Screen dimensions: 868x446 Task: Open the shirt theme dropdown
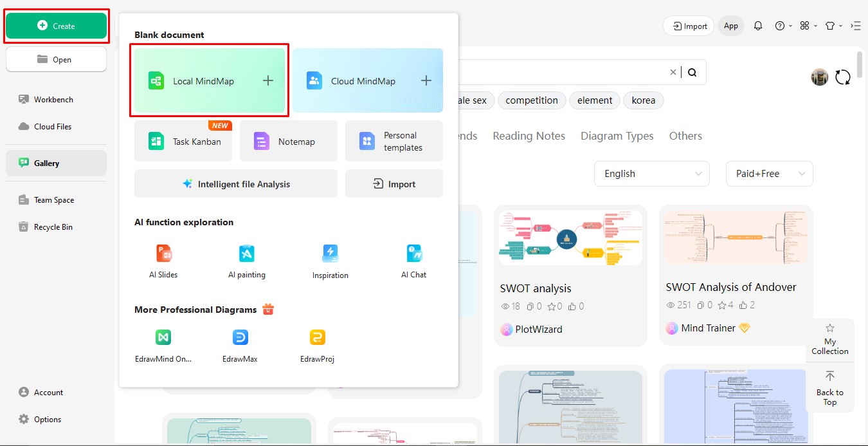tap(833, 26)
